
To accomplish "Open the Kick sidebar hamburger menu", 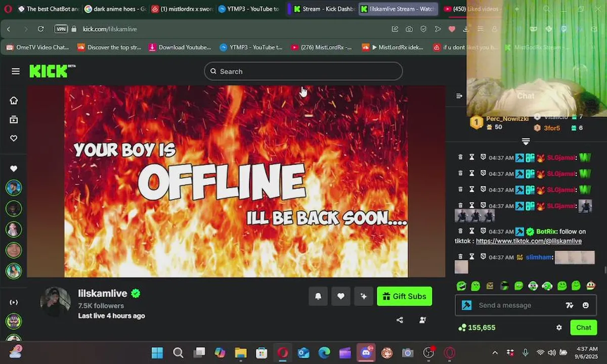I will pos(16,71).
